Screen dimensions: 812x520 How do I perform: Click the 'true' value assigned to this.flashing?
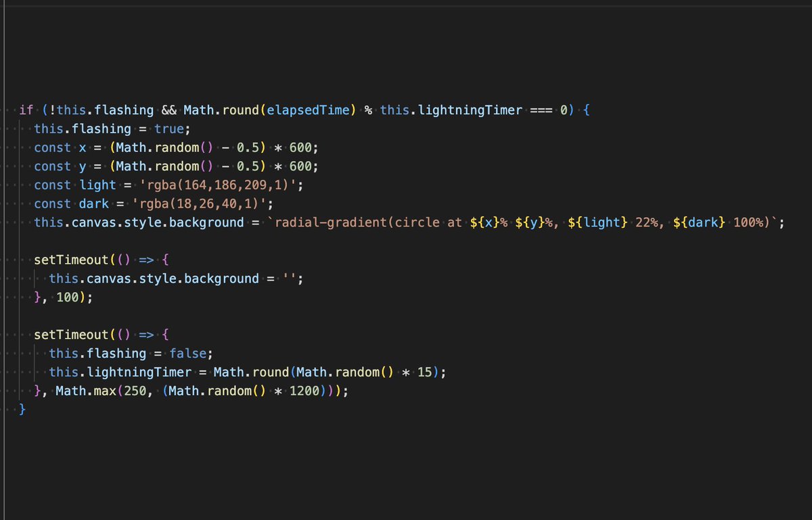[x=168, y=128]
